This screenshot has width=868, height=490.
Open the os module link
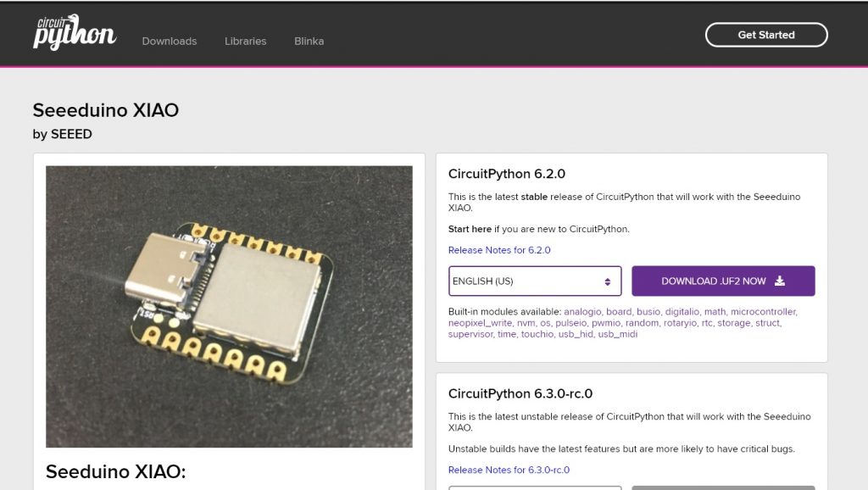545,323
